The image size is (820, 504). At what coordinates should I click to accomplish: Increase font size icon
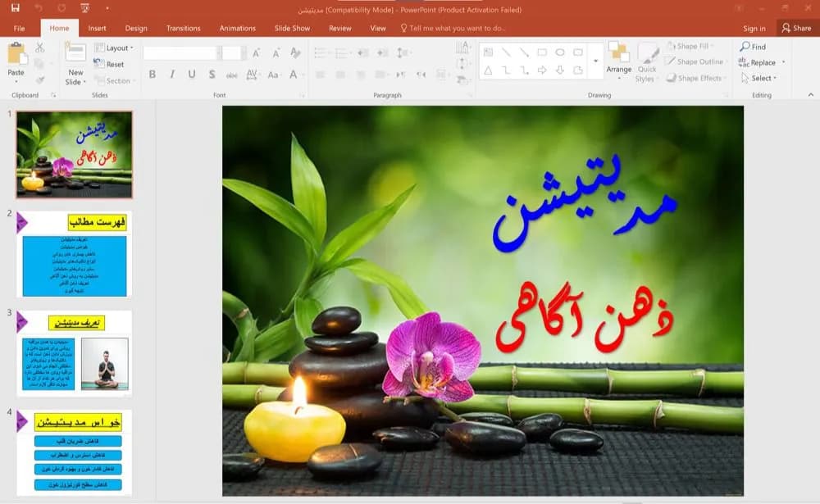tap(256, 52)
